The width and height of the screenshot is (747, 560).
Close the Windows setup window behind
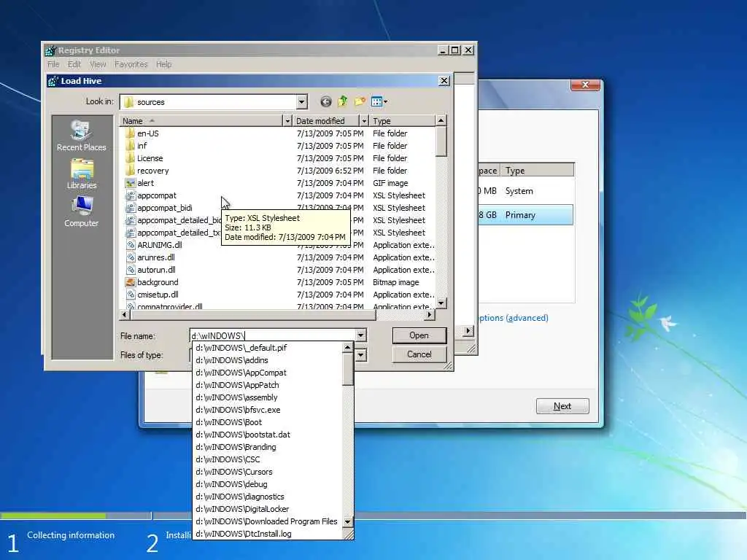tap(586, 85)
